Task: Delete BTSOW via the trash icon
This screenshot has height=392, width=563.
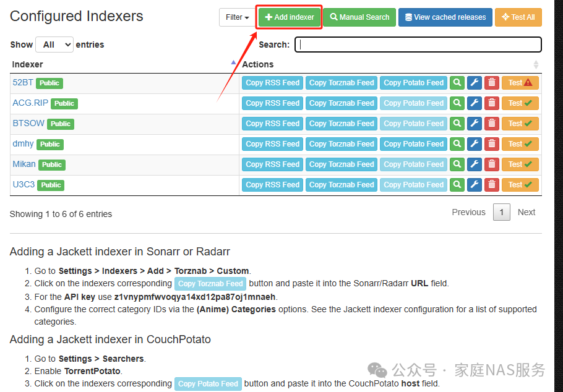Action: (x=492, y=123)
